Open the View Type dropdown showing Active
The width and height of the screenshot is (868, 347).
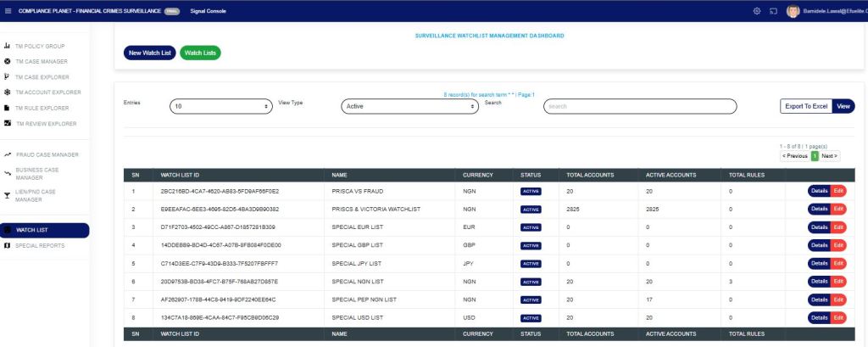click(410, 107)
